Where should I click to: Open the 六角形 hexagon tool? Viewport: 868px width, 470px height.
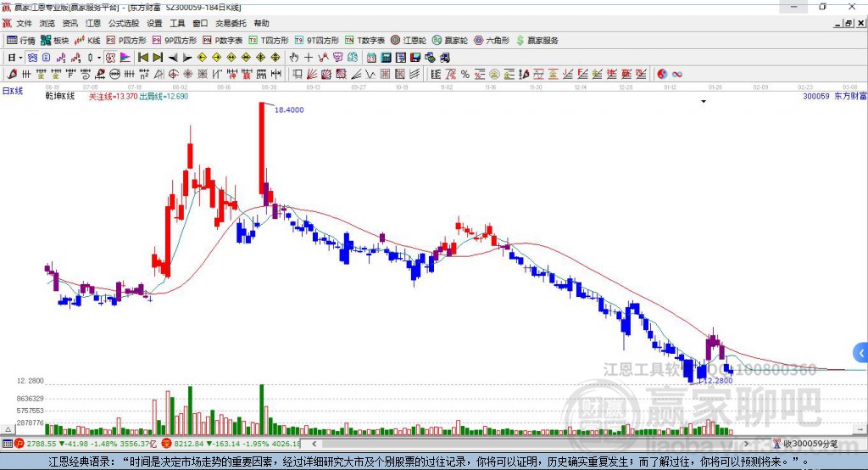492,41
